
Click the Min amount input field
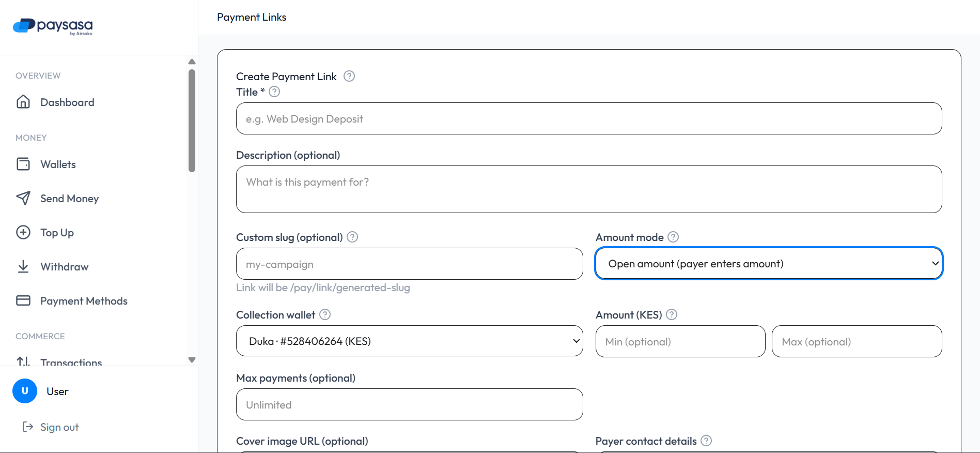(680, 341)
